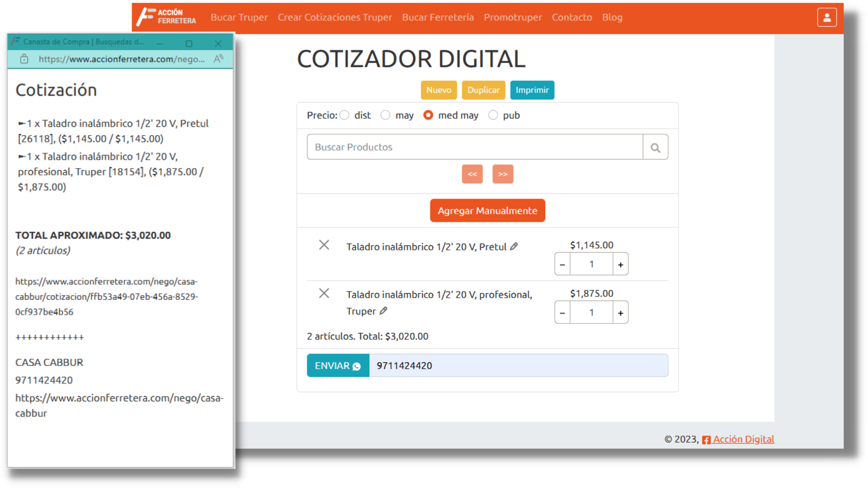
Task: Click the search magnifier icon button
Action: 655,147
